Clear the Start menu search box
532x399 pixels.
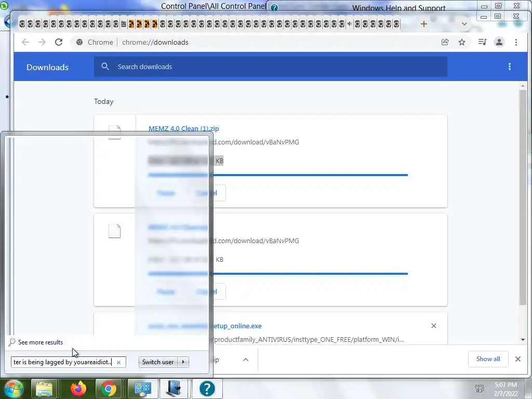[119, 362]
